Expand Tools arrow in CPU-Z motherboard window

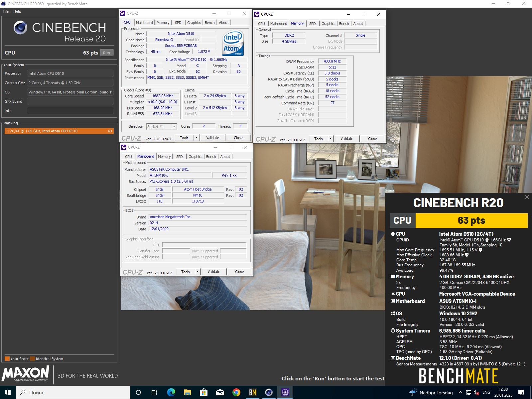(198, 272)
